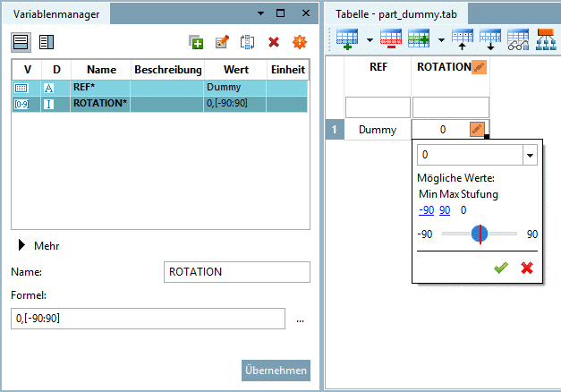561x392 pixels.
Task: Click the A data type icon for REF
Action: (48, 88)
